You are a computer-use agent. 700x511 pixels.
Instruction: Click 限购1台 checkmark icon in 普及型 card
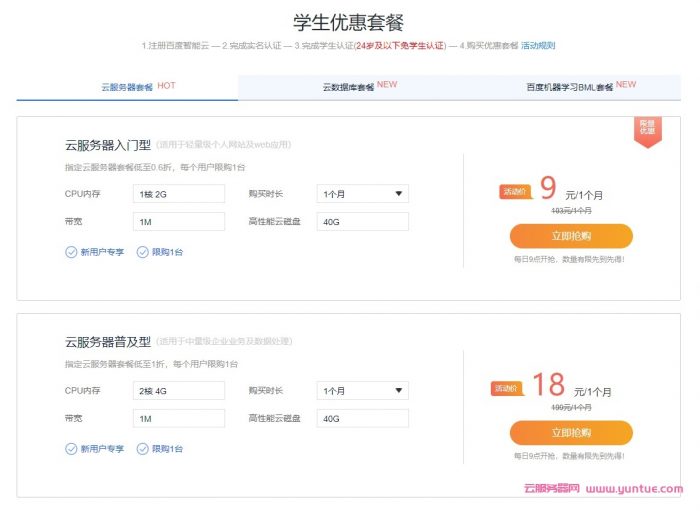(x=142, y=449)
